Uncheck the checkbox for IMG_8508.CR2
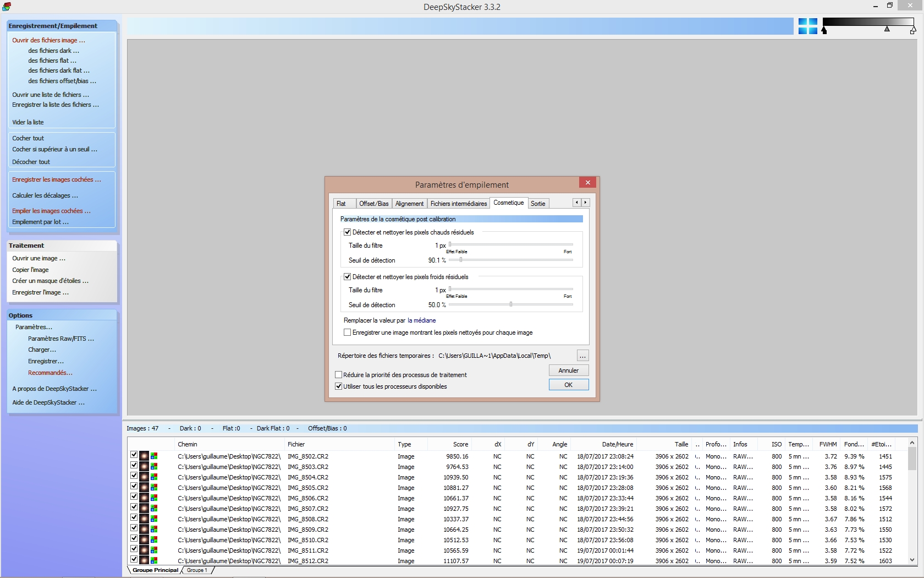Image resolution: width=924 pixels, height=578 pixels. 134,517
